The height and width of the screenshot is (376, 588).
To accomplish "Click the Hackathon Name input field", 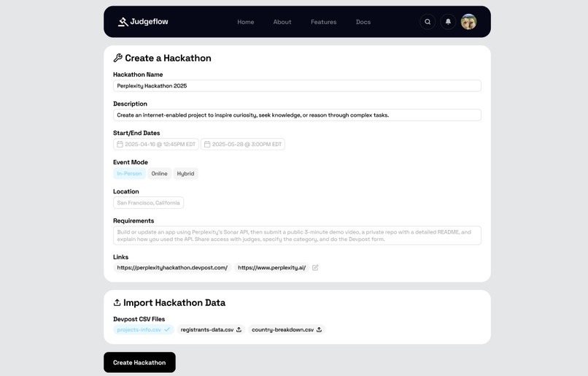I will 297,85.
